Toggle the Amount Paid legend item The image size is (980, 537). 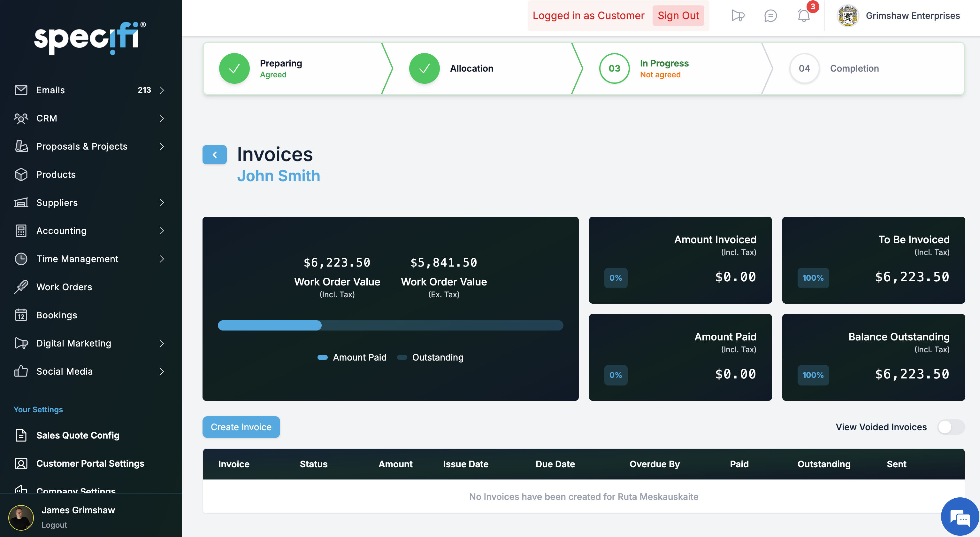[x=351, y=357]
